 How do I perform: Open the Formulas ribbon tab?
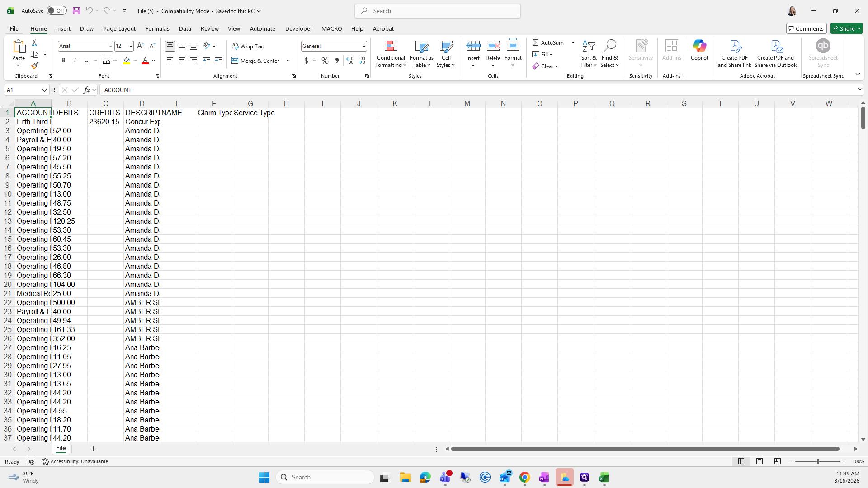(157, 28)
